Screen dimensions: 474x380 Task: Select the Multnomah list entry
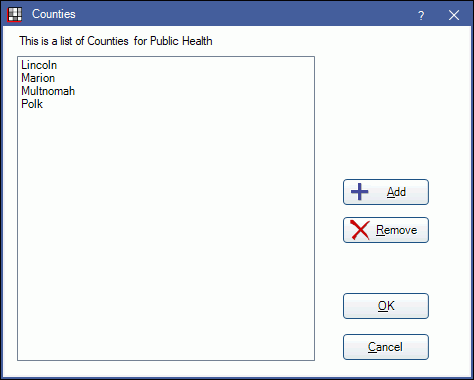point(48,91)
